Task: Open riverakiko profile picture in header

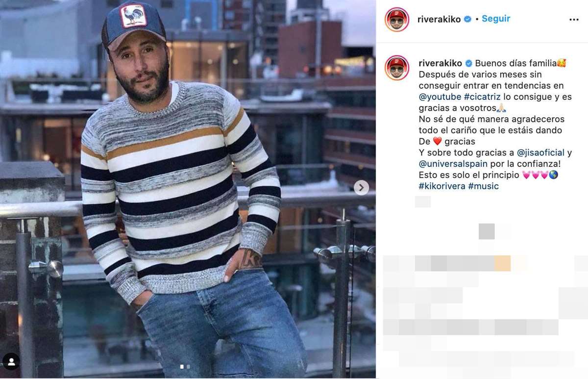Action: (397, 20)
